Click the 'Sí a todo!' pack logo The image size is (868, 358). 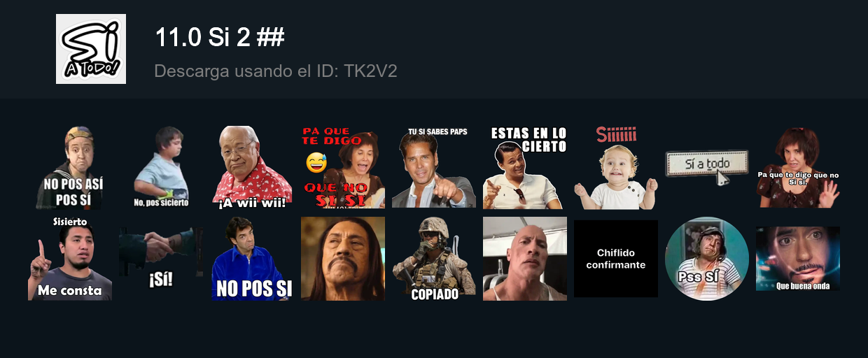(x=91, y=49)
